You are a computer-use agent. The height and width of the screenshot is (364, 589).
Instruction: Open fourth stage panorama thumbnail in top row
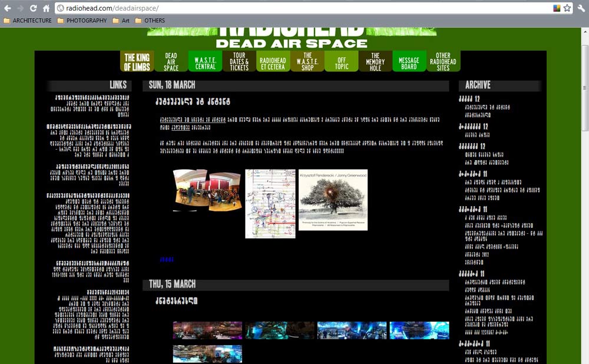(x=419, y=330)
